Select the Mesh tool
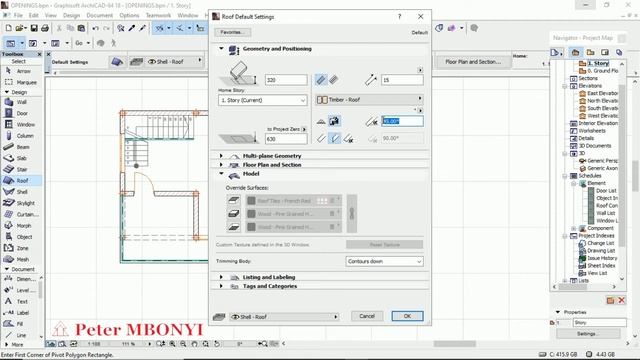 click(22, 259)
